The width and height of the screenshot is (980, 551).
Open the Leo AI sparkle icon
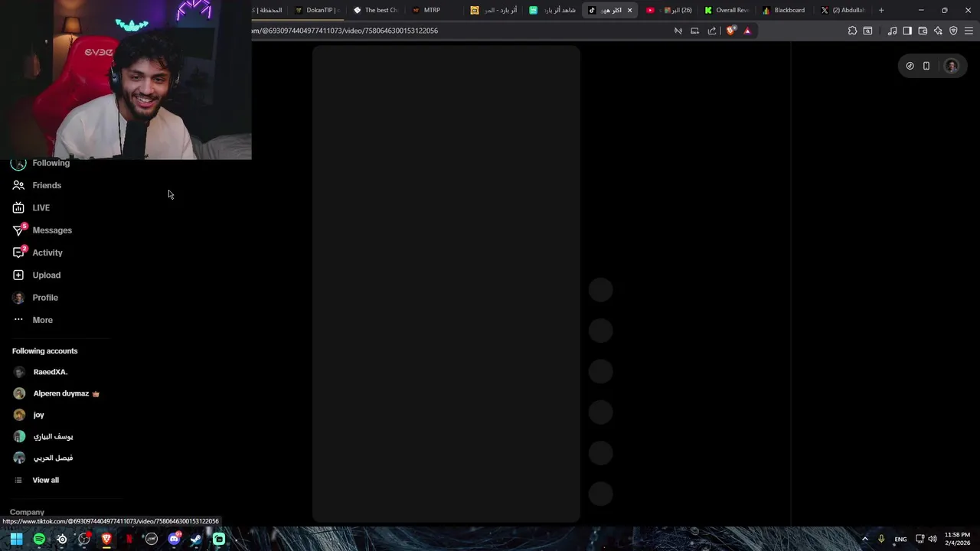(938, 31)
